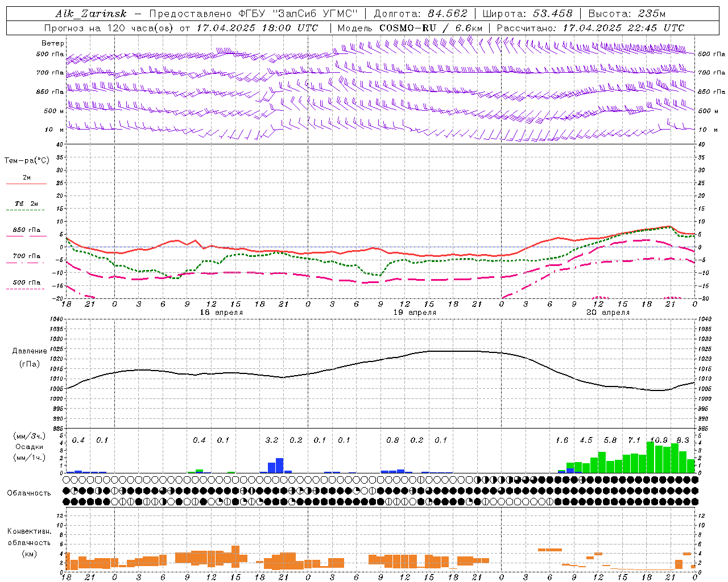This screenshot has width=728, height=582.
Task: Click the station name Alk_Zarinsk in the header
Action: coord(90,14)
